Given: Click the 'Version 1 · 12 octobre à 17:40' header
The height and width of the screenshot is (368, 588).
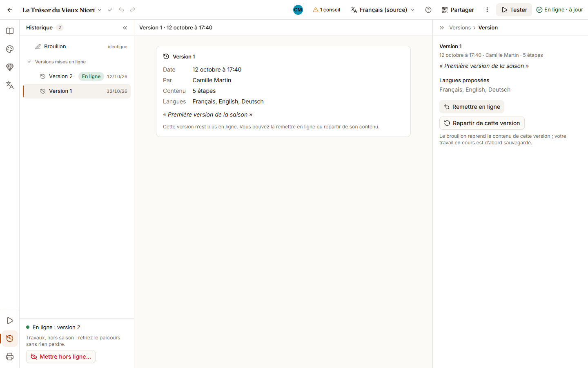Looking at the screenshot, I should coord(176,28).
